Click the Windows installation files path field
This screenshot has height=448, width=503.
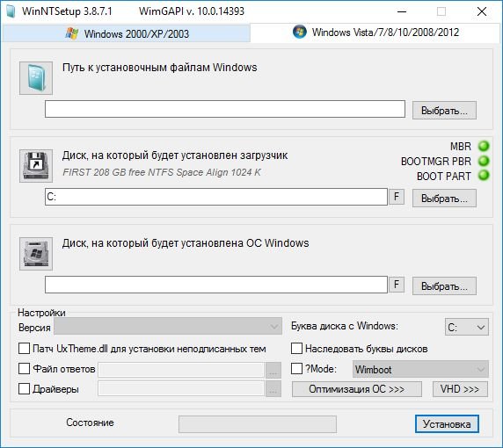point(225,109)
